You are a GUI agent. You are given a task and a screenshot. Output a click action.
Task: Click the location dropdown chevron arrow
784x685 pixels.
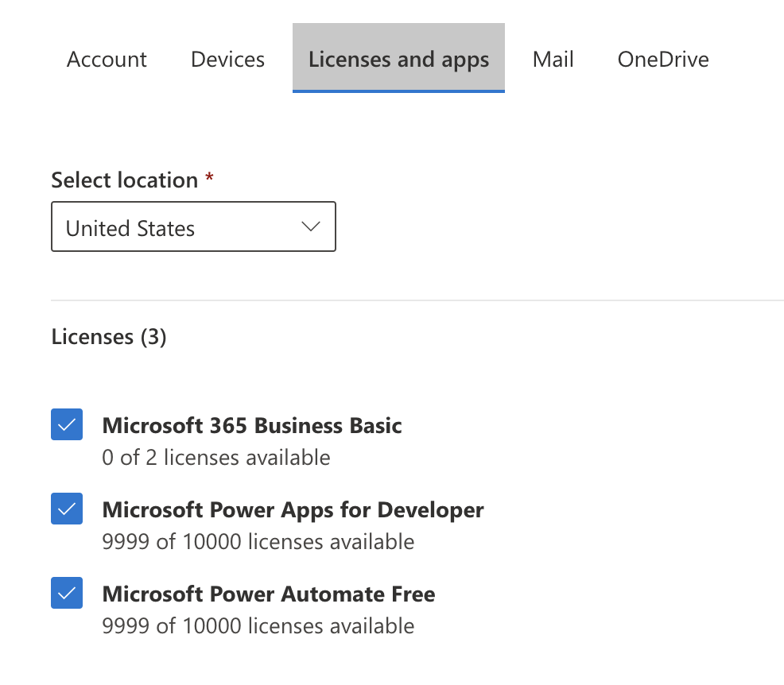[311, 226]
